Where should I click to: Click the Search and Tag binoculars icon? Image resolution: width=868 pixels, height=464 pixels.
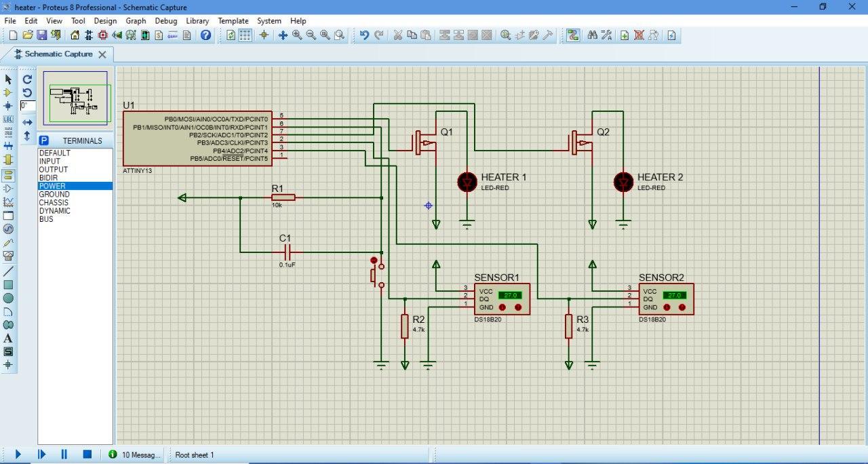click(x=592, y=35)
